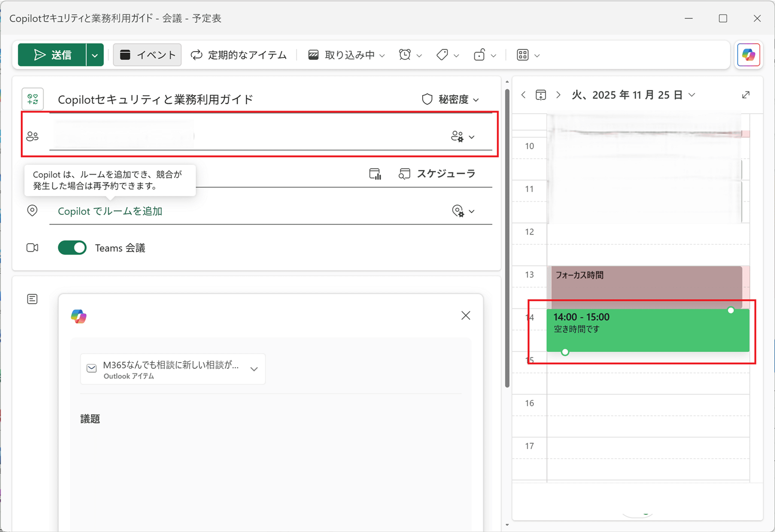The width and height of the screenshot is (775, 532).
Task: Click the tag categorize icon
Action: pos(442,55)
